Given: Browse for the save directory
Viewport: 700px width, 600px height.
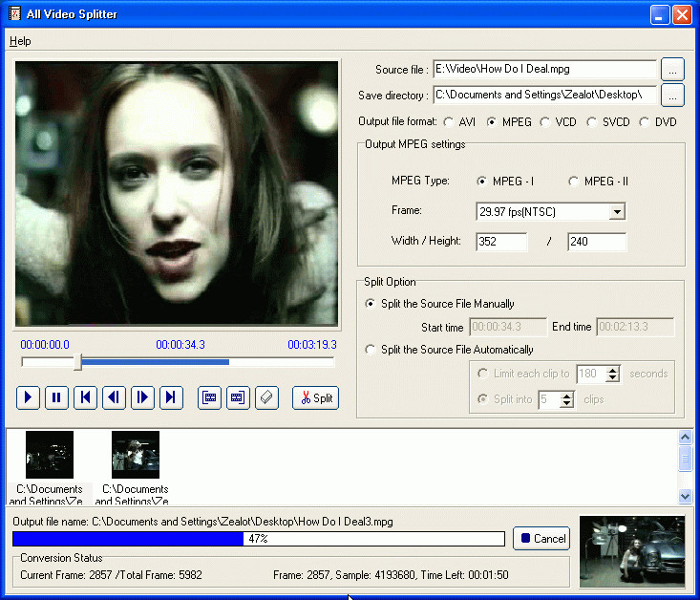Looking at the screenshot, I should (673, 96).
